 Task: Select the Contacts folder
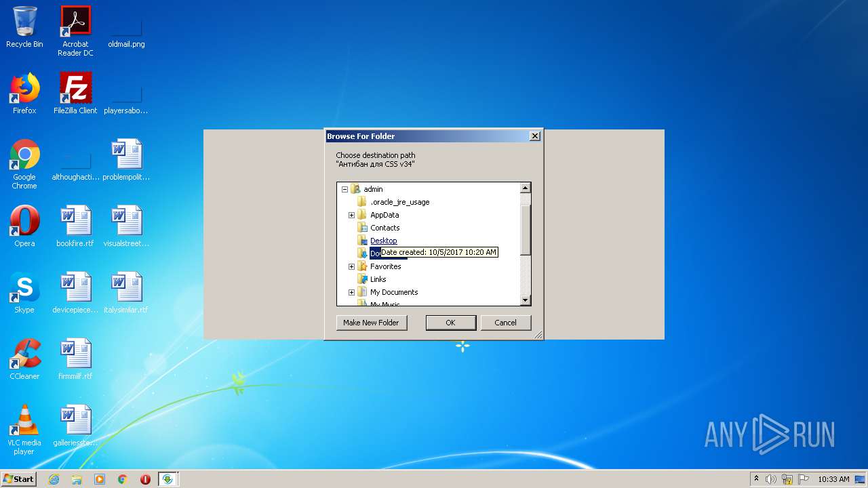pos(384,228)
